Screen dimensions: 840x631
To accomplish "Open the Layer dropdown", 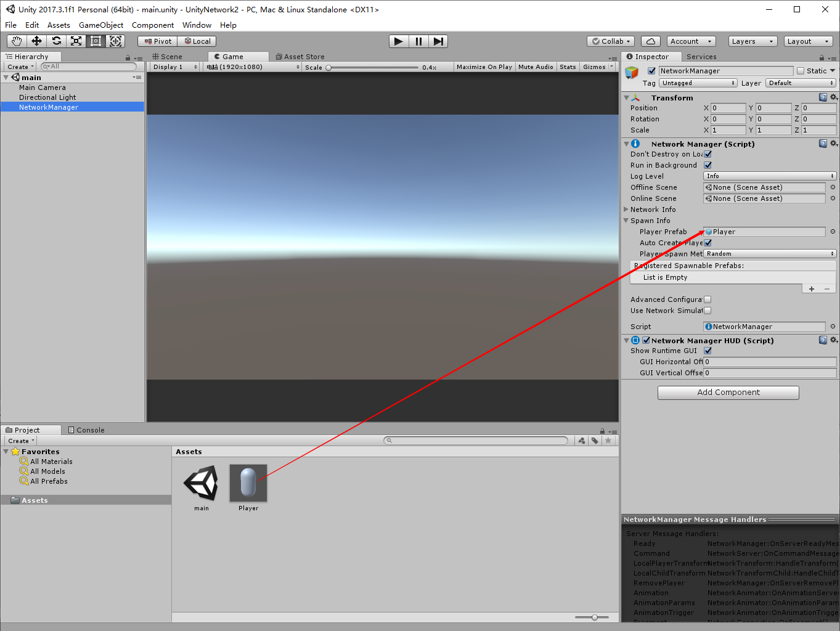I will [x=801, y=83].
